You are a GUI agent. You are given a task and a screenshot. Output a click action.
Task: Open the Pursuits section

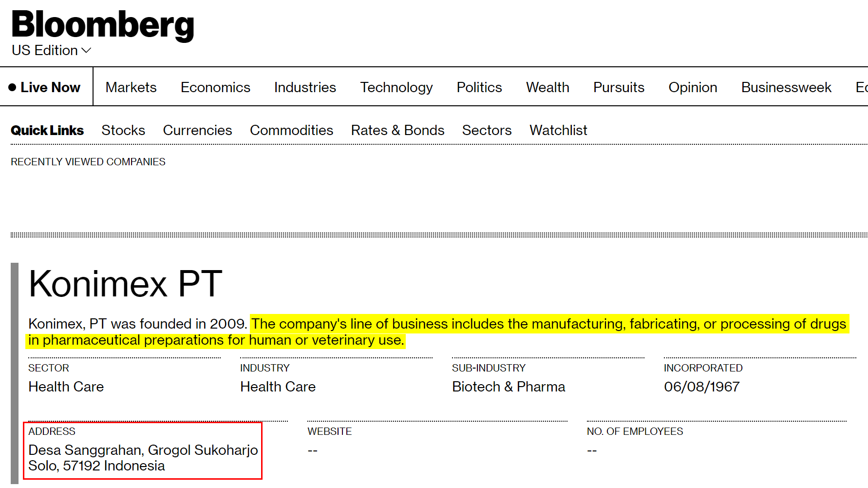click(x=619, y=87)
